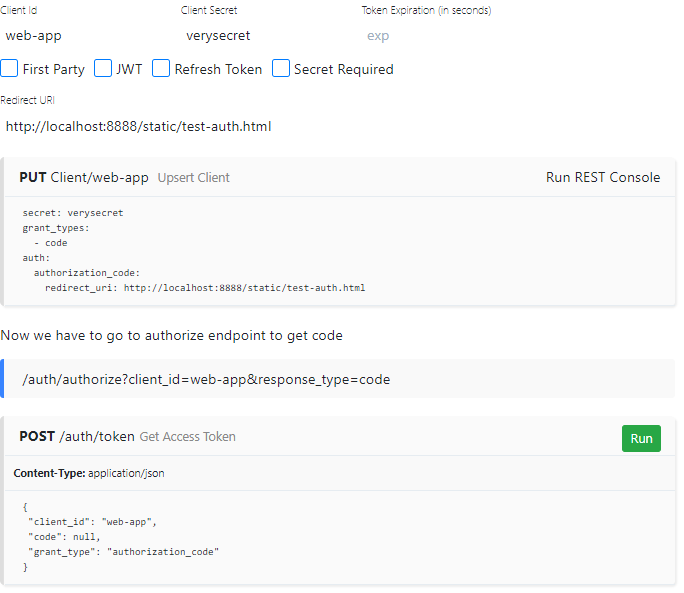Edit the Client Id field web-app
Viewport: 684px width, 593px height.
pos(87,36)
